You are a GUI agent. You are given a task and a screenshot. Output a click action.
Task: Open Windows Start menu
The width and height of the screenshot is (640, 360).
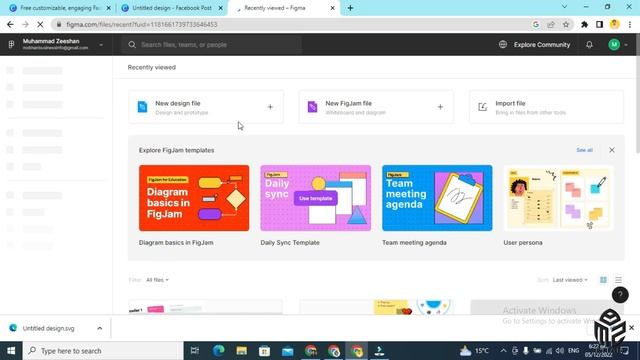(11, 351)
